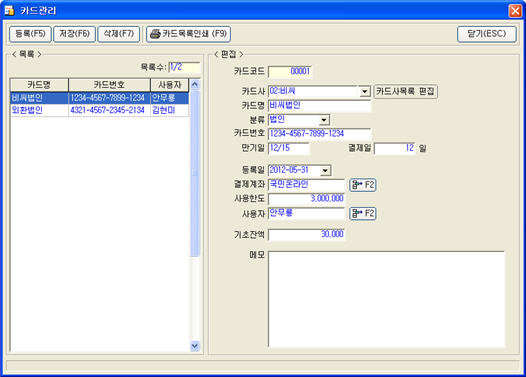Sort by 카드명 column header
This screenshot has width=526, height=377.
coord(39,85)
